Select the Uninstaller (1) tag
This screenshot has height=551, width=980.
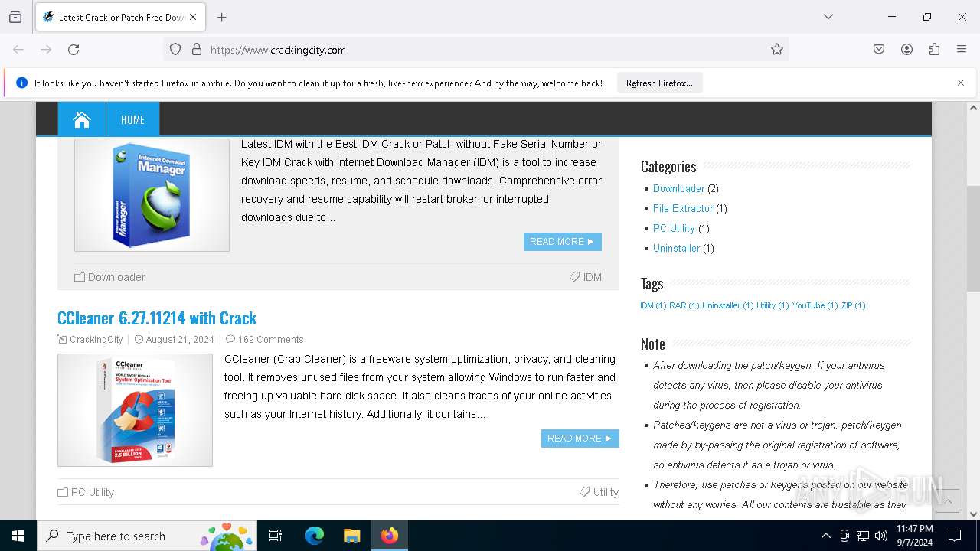(x=728, y=305)
